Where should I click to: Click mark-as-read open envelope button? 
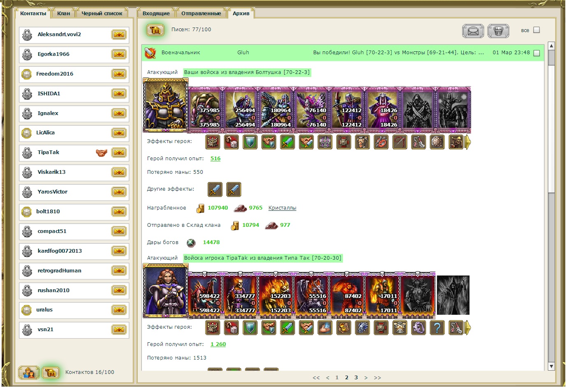click(473, 31)
